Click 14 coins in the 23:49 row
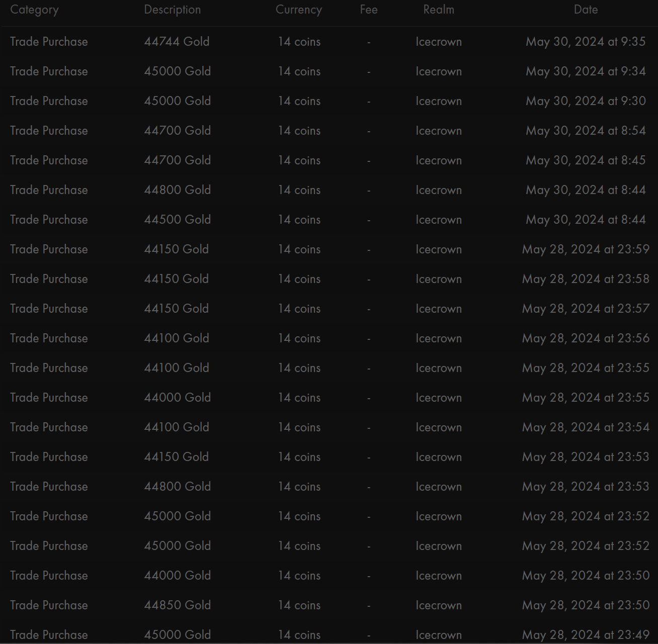Viewport: 658px width, 644px height. (299, 635)
